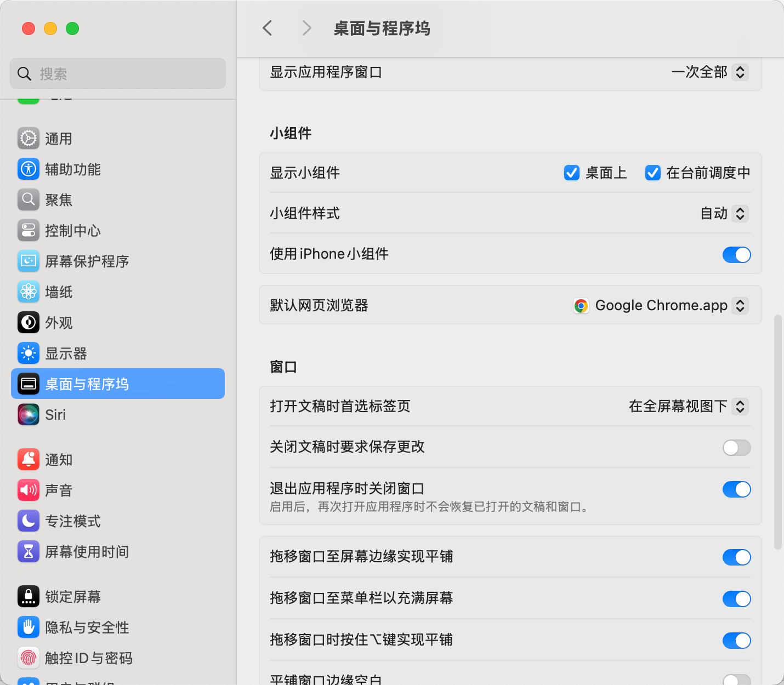Image resolution: width=784 pixels, height=685 pixels.
Task: Click the settings pane vertical scrollbar
Action: tap(777, 432)
